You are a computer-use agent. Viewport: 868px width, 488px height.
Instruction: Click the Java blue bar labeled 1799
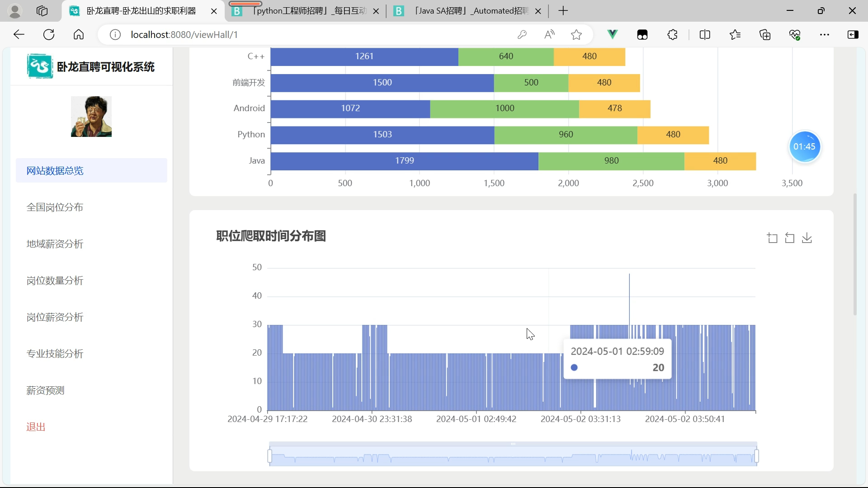pyautogui.click(x=405, y=161)
